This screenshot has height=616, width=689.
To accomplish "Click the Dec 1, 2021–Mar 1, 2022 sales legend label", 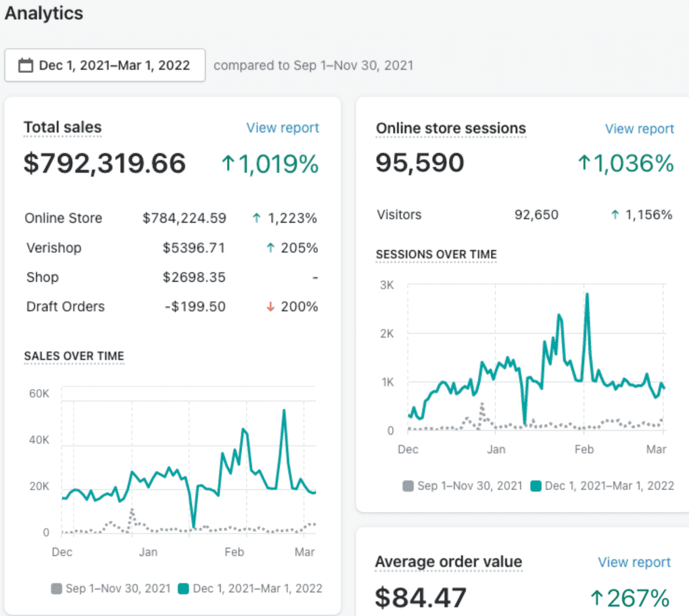I will tap(258, 588).
